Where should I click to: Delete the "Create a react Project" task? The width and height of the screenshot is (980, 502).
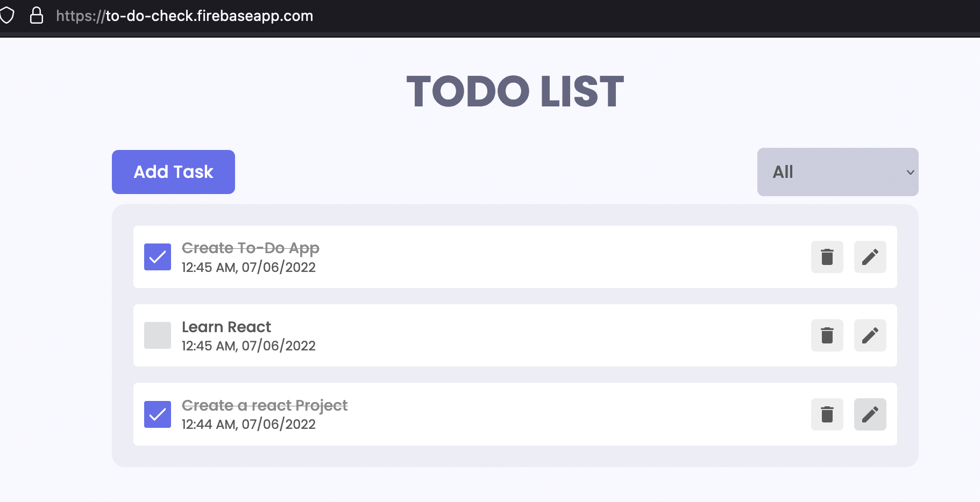pos(827,414)
